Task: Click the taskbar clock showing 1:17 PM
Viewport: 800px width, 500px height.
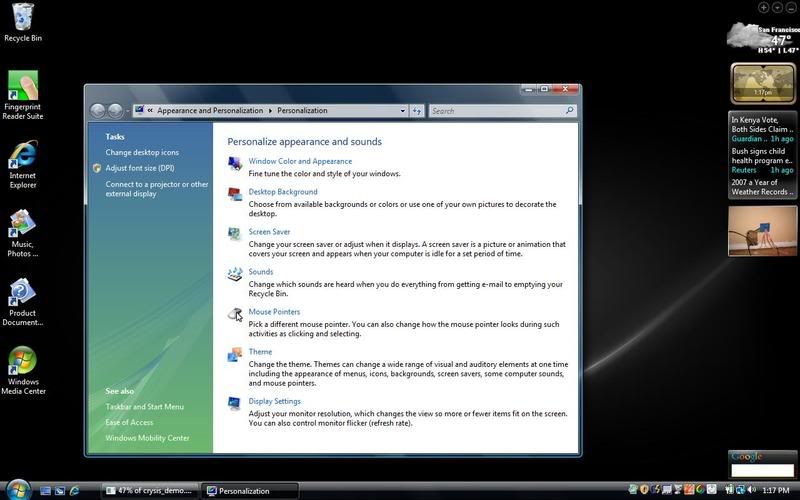Action: 776,490
